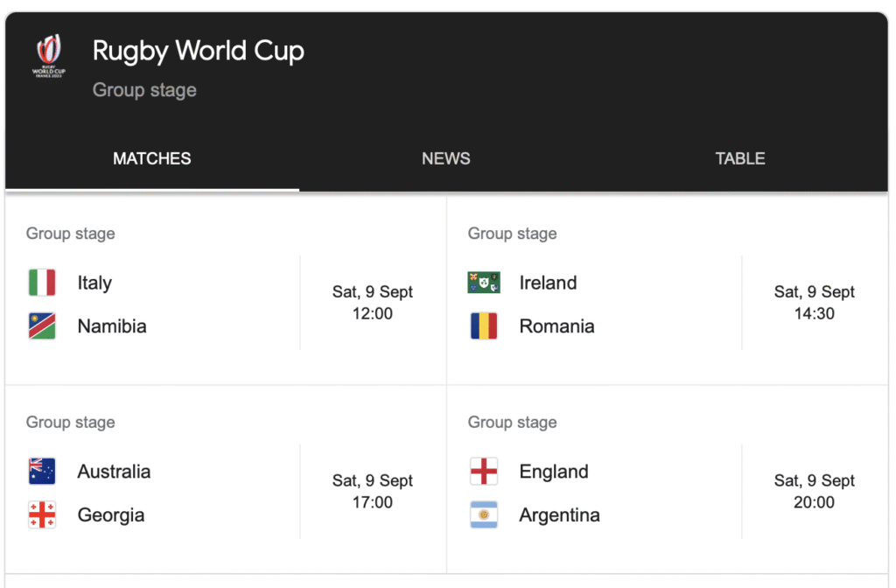This screenshot has width=896, height=588.
Task: Click the England vs Argentina 20:00 kickoff
Action: click(814, 492)
